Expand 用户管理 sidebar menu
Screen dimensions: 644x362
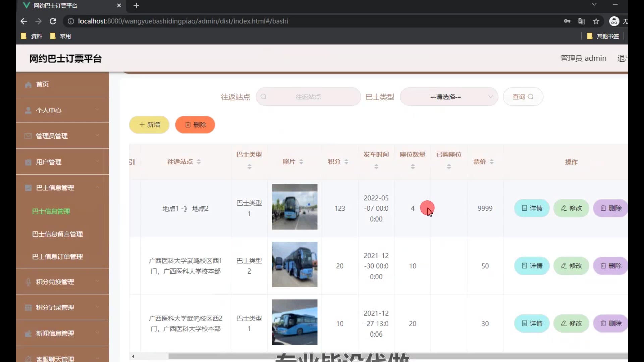[62, 162]
